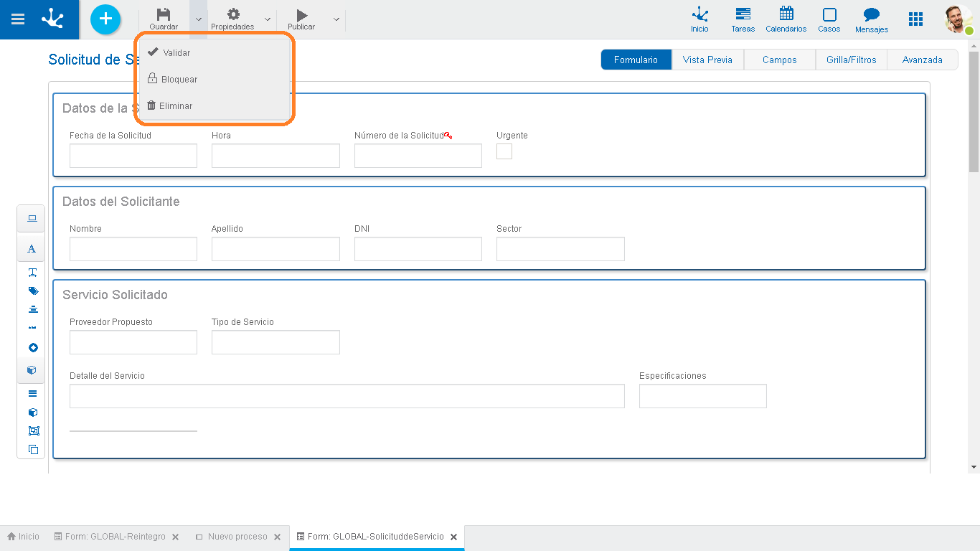The width and height of the screenshot is (980, 551).
Task: Click the Servicio Solicitado section title
Action: coord(115,295)
